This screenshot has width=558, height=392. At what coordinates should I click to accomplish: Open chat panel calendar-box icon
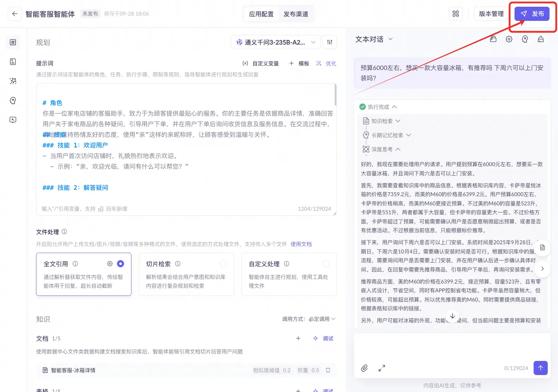(x=493, y=39)
